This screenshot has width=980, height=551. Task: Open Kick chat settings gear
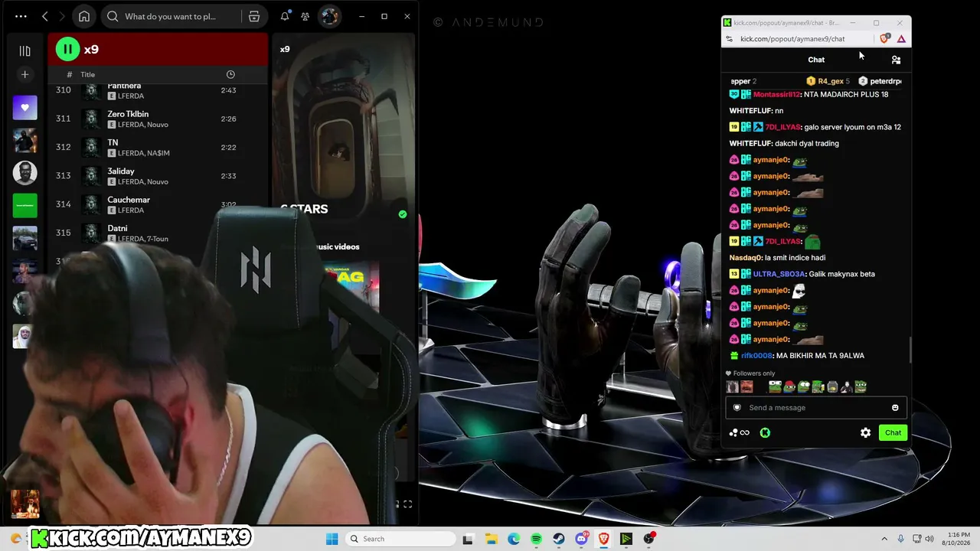tap(865, 432)
